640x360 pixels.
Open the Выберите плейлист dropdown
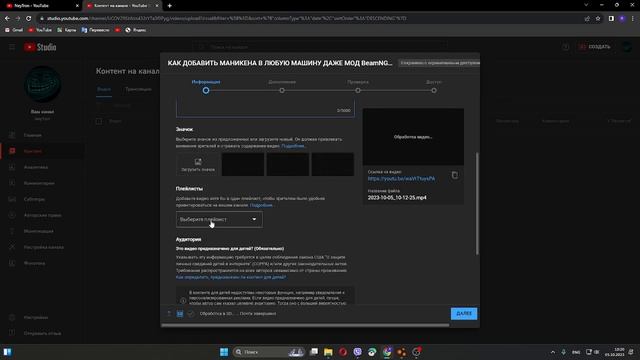219,219
